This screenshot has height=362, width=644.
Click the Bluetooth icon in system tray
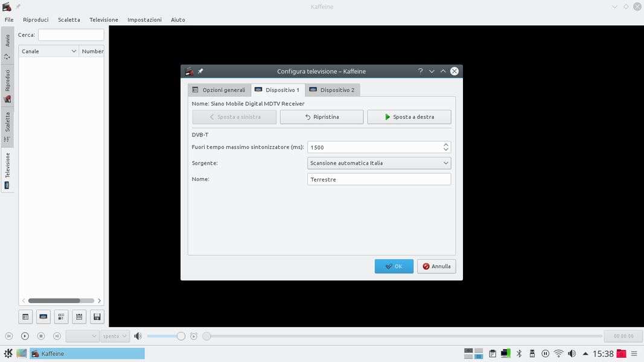519,354
